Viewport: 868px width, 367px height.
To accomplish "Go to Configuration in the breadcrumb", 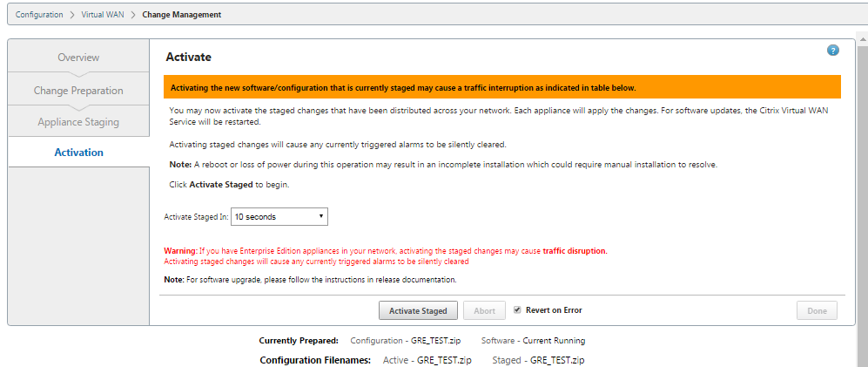I will 39,15.
